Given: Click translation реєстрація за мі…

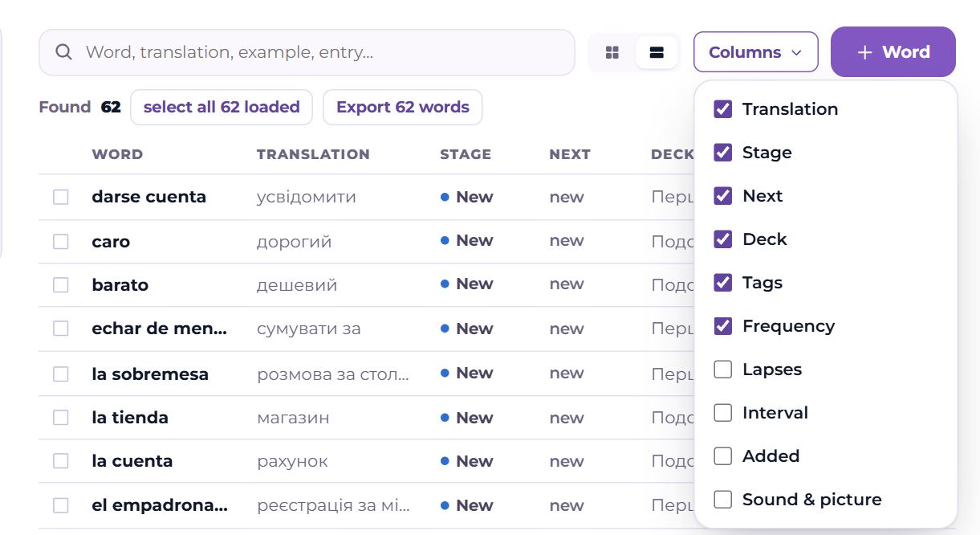Looking at the screenshot, I should [334, 506].
